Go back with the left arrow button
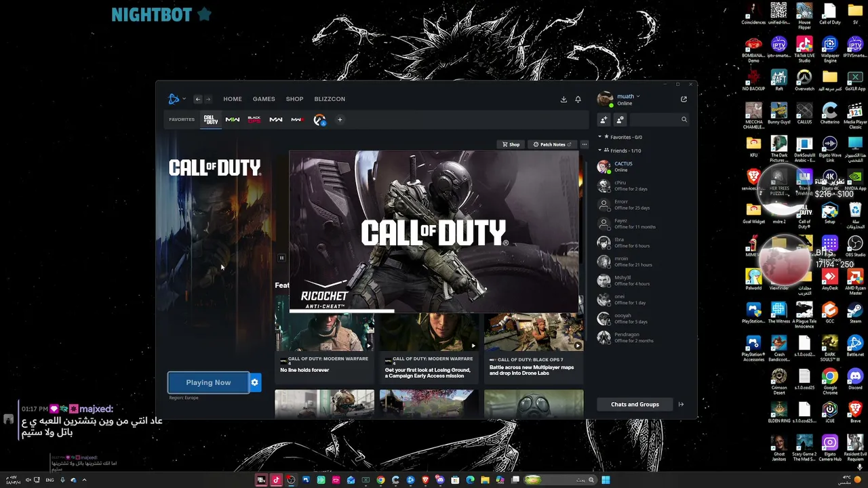This screenshot has width=868, height=488. (197, 99)
